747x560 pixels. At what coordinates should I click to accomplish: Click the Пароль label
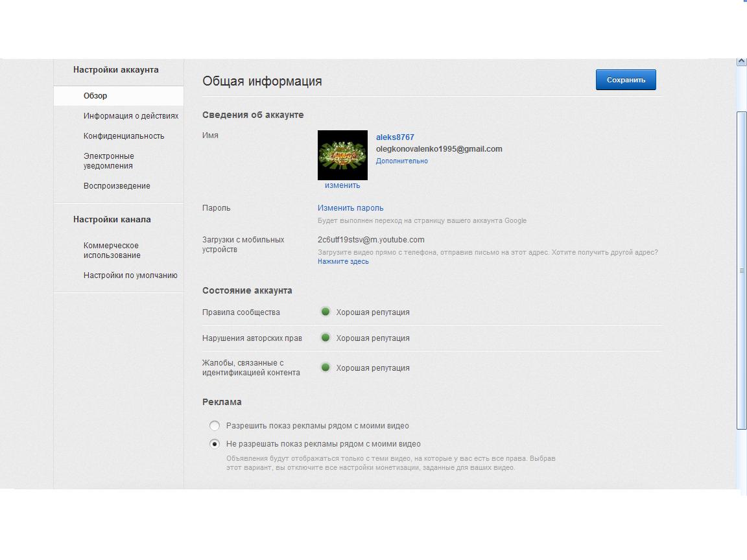(217, 208)
